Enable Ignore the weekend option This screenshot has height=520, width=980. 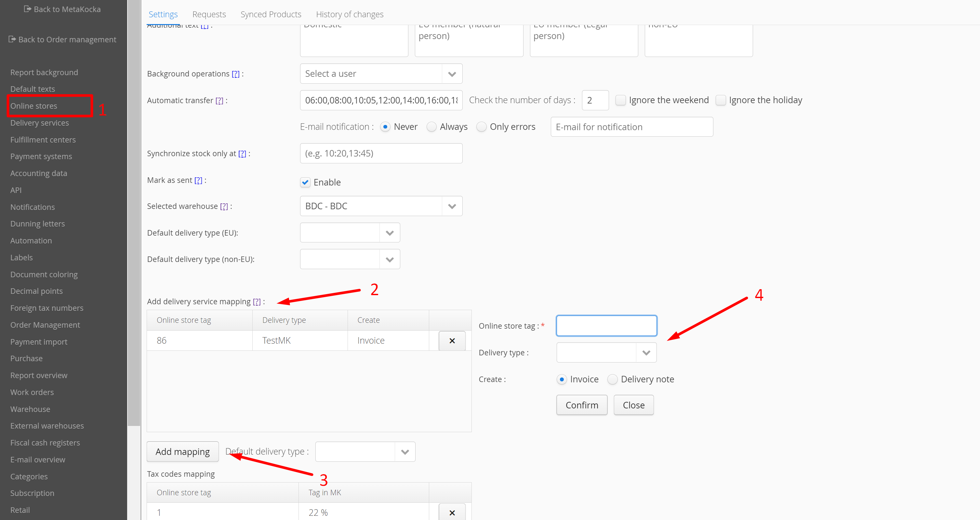coord(620,100)
